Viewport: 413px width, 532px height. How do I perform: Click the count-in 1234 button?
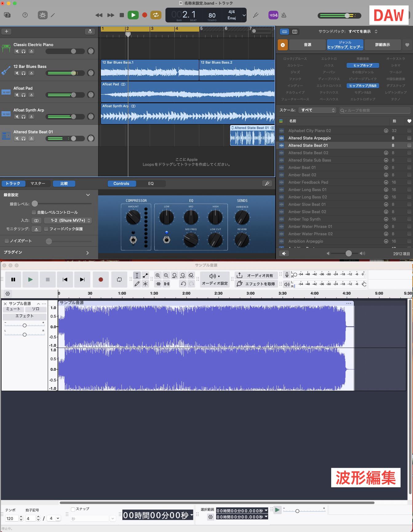click(x=273, y=15)
